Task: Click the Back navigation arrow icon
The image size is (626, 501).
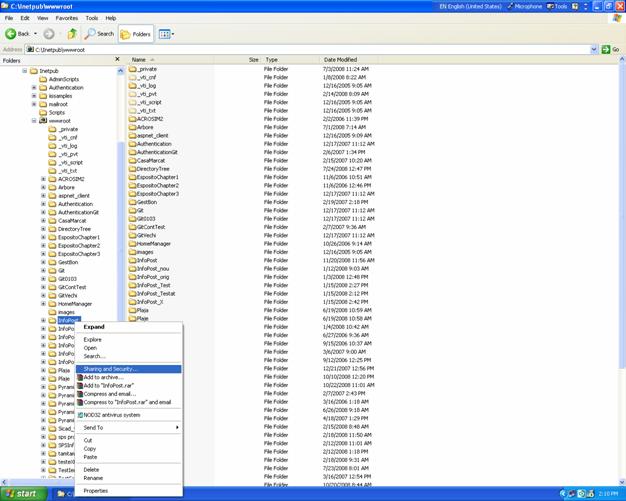Action: click(12, 34)
